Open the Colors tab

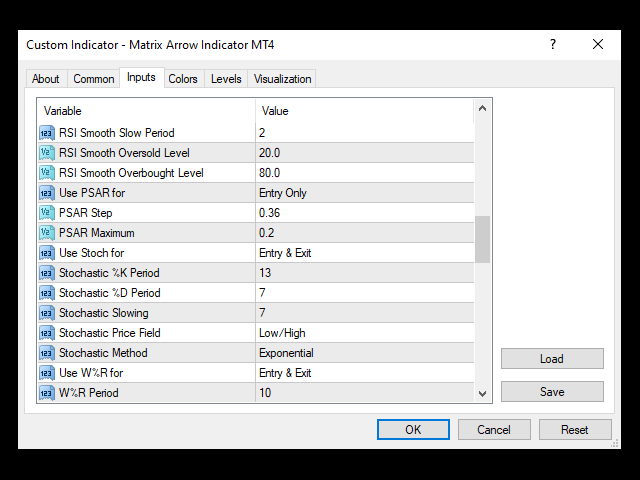tap(183, 79)
